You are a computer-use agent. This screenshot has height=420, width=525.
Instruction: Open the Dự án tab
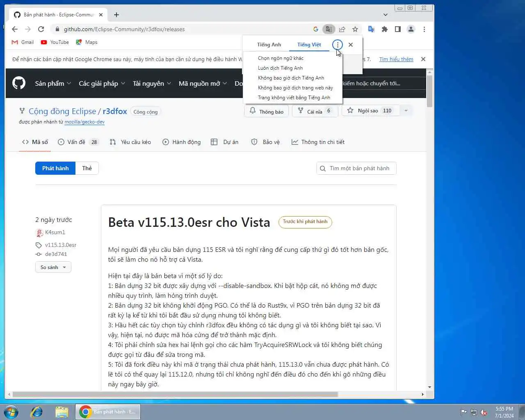point(224,142)
